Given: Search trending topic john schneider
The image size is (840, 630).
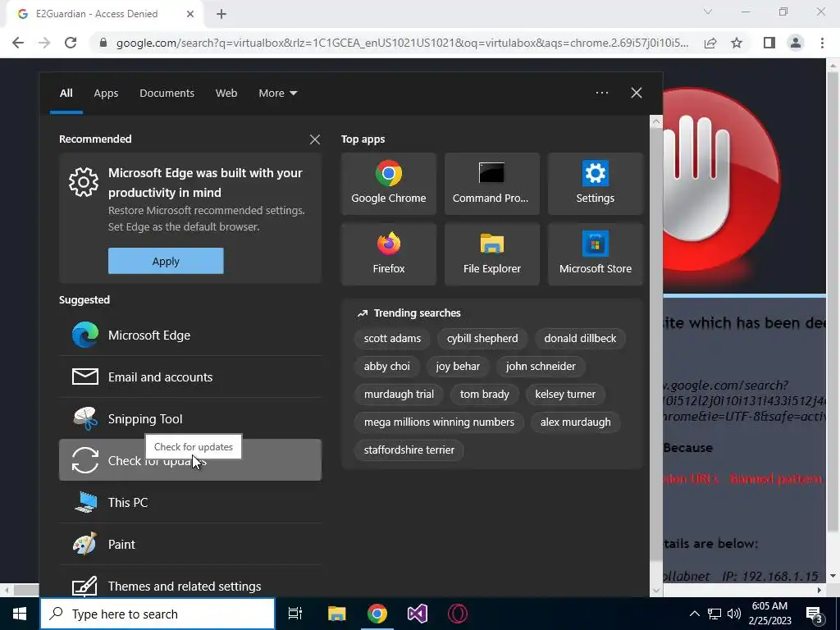Looking at the screenshot, I should (541, 367).
